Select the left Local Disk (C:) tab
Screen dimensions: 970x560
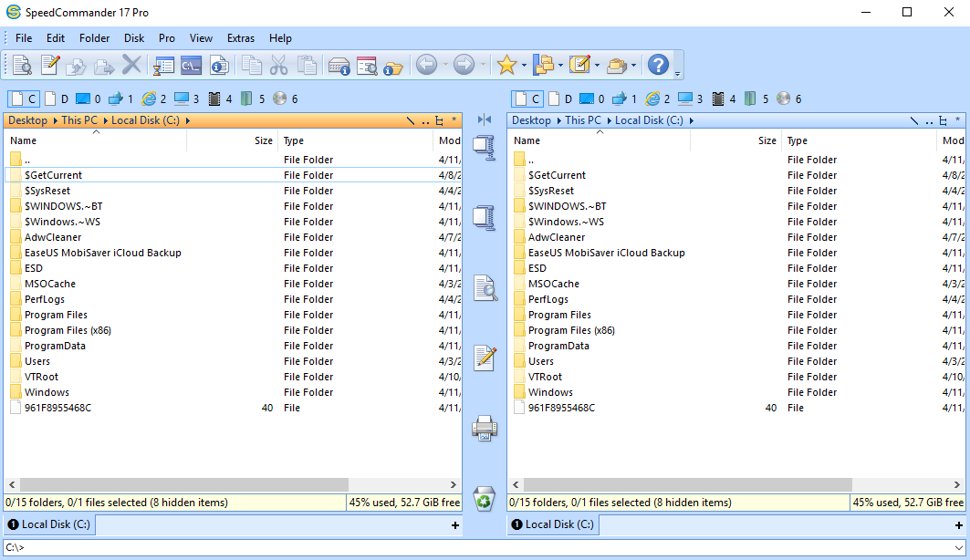49,524
